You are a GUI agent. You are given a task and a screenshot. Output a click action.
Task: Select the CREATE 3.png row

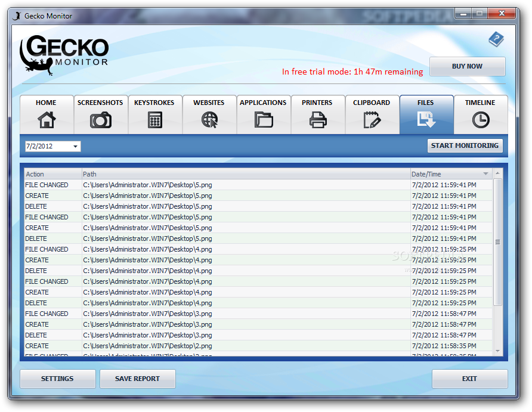click(x=258, y=324)
